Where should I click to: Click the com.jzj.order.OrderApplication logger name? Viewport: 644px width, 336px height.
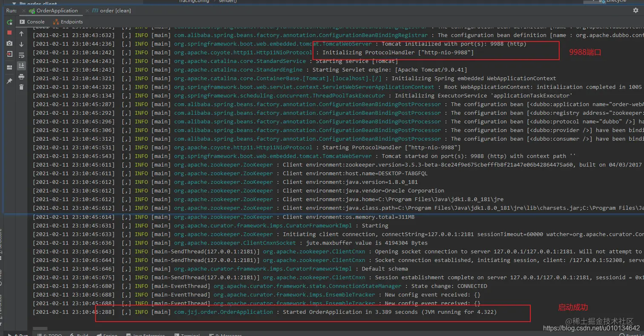[224, 312]
